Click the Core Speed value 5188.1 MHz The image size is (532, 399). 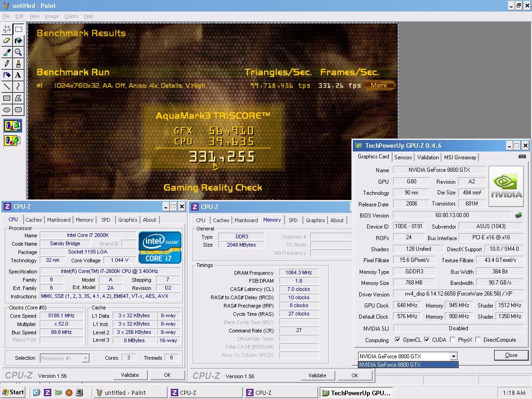click(x=61, y=315)
